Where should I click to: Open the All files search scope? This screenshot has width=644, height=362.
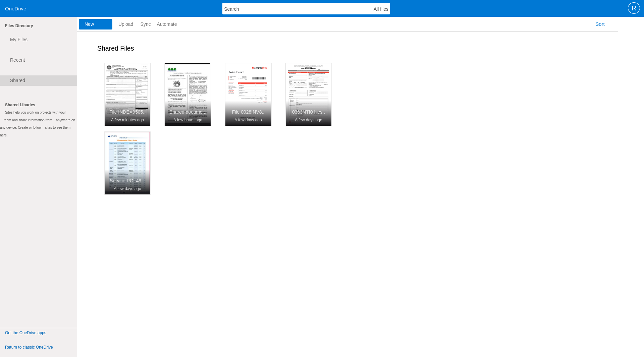click(381, 9)
